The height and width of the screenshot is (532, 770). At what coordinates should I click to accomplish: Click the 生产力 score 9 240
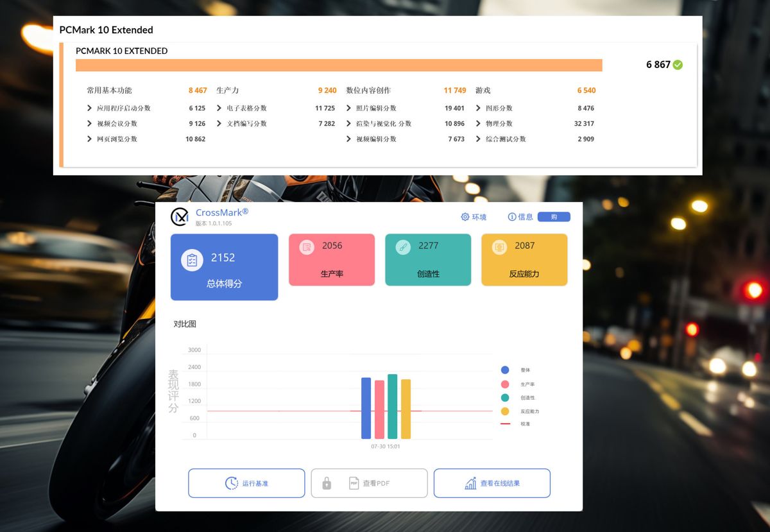click(x=327, y=90)
